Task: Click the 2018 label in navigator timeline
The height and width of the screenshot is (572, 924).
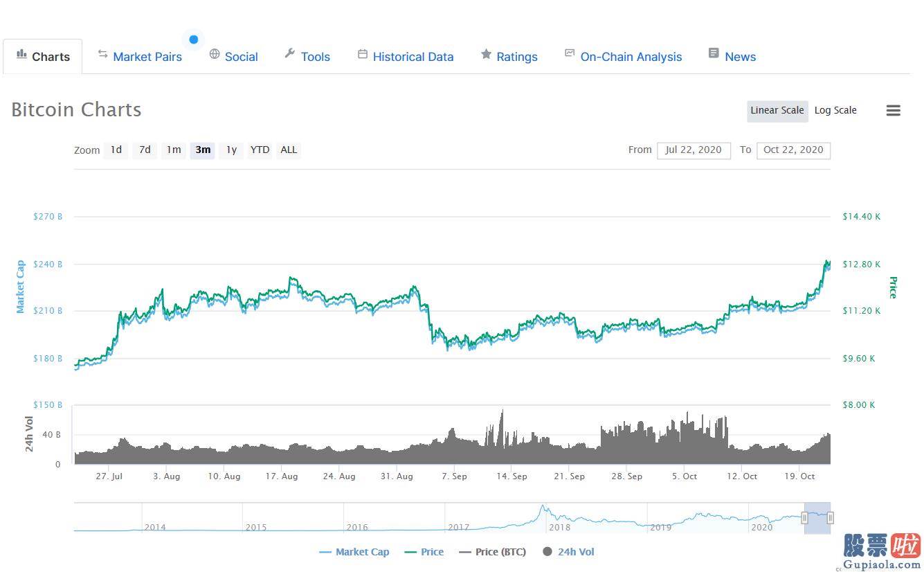Action: 559,528
